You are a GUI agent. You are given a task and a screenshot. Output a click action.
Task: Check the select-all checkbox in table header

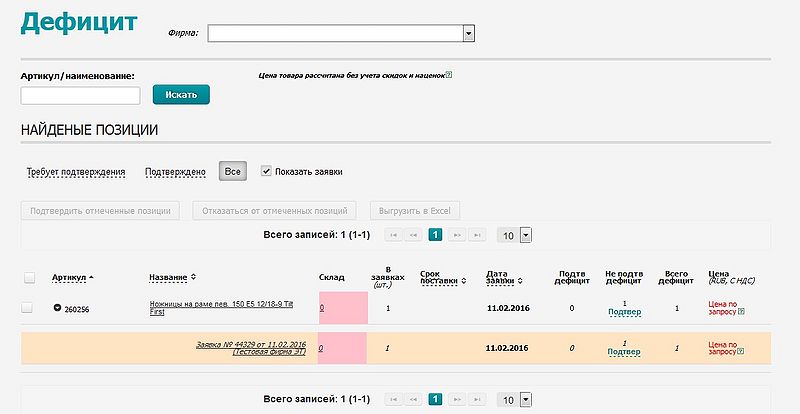(29, 277)
